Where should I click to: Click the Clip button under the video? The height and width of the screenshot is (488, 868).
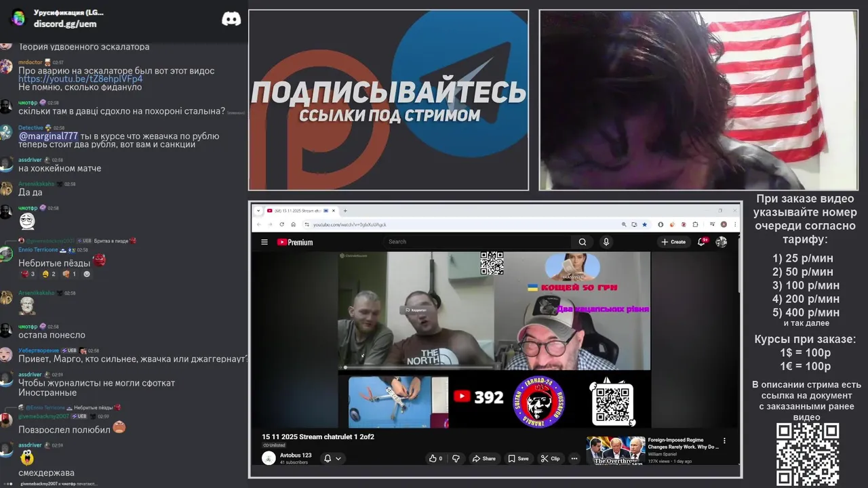click(550, 459)
